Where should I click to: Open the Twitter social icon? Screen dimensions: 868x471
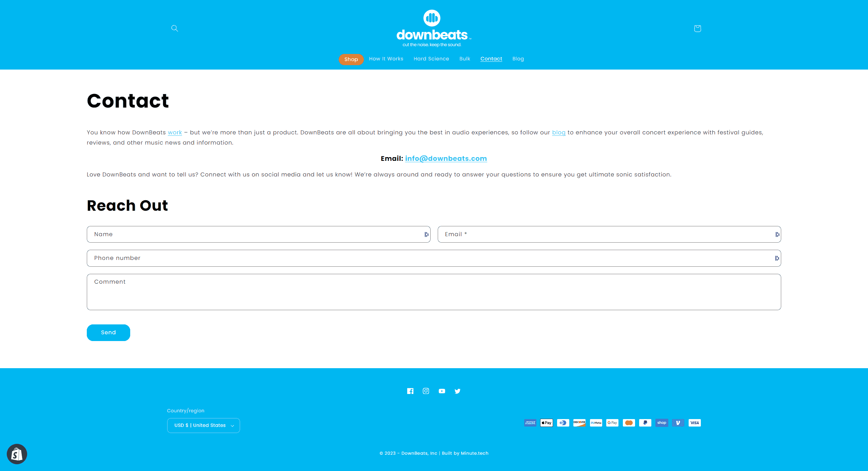pyautogui.click(x=457, y=391)
